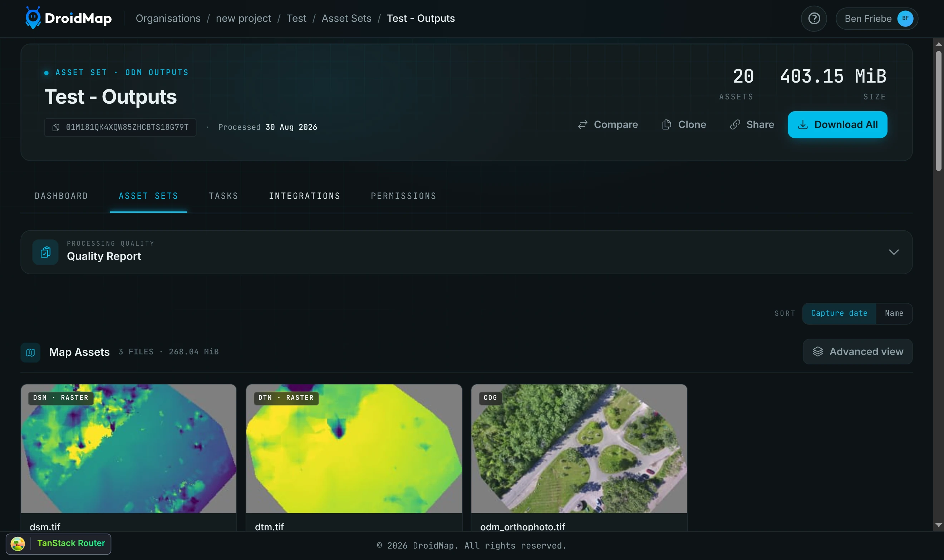Click the Compare button
Image resolution: width=944 pixels, height=560 pixels.
pos(608,124)
